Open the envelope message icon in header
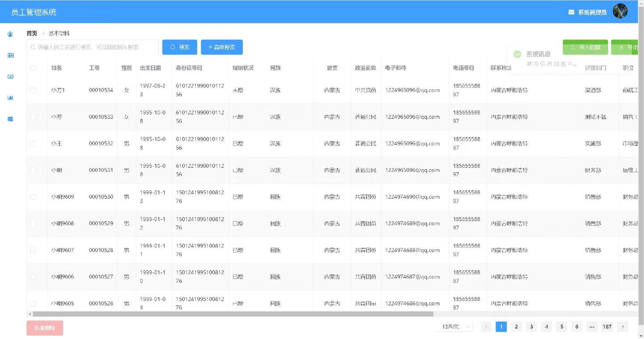Viewport: 644px width, 339px height. (x=571, y=12)
